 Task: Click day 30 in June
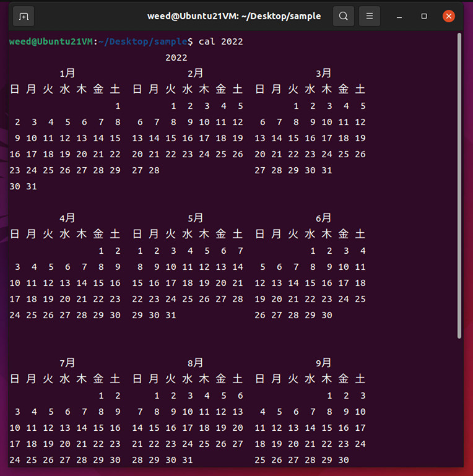[x=327, y=315]
